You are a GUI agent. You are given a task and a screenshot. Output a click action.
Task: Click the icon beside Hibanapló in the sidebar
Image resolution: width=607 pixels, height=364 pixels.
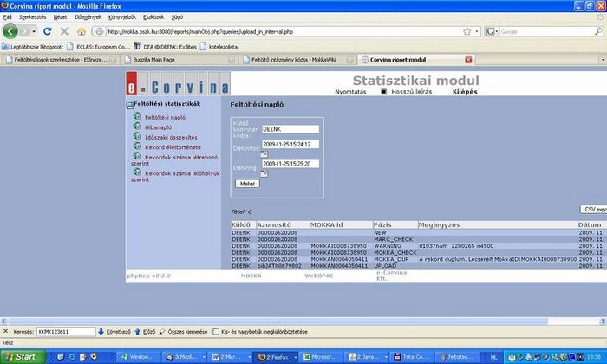(137, 126)
